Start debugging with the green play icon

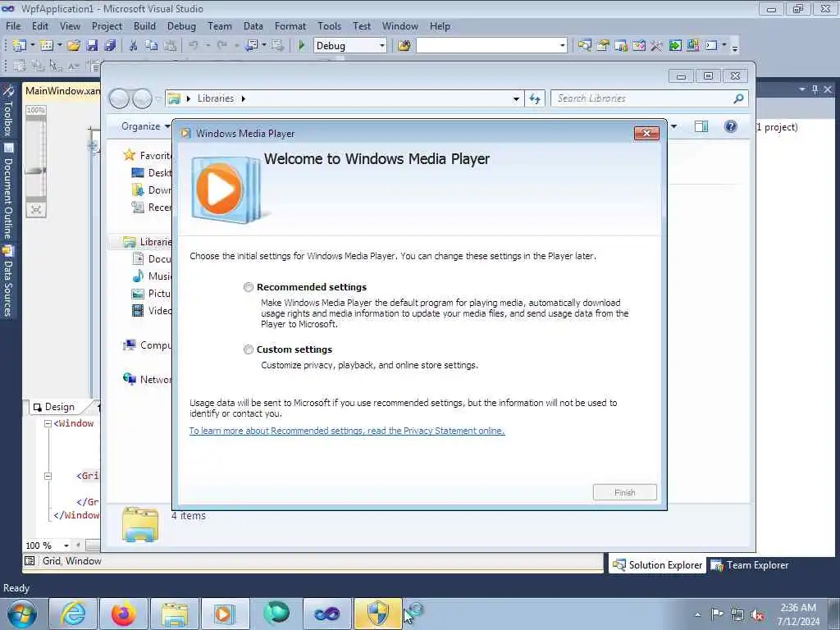302,46
